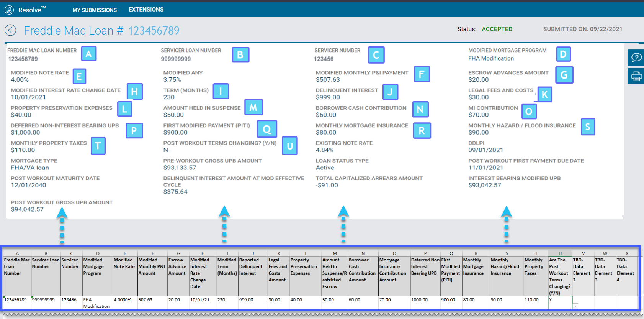The height and width of the screenshot is (319, 644).
Task: Open the EXTENSIONS menu
Action: click(x=146, y=10)
